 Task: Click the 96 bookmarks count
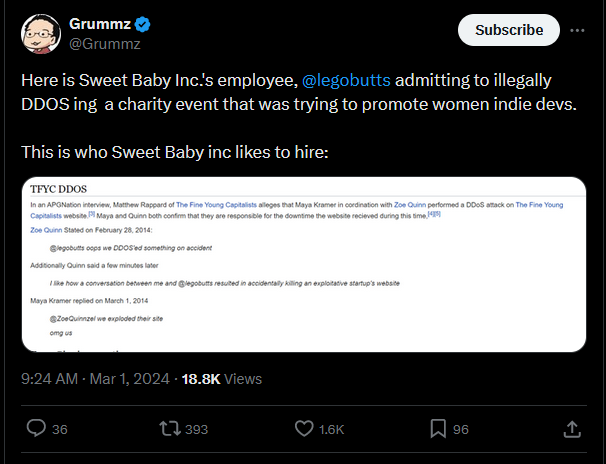point(461,429)
